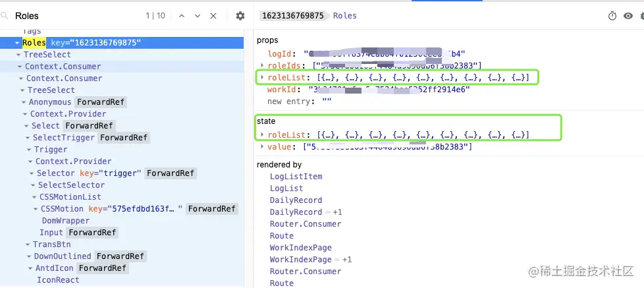
Task: Open first DailyRecord owner link
Action: (296, 200)
